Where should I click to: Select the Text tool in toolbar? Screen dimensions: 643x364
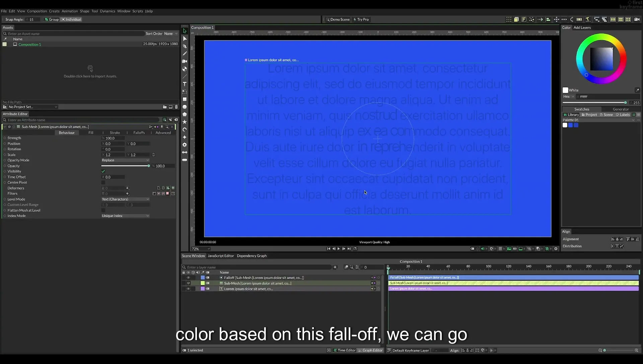[x=185, y=84]
